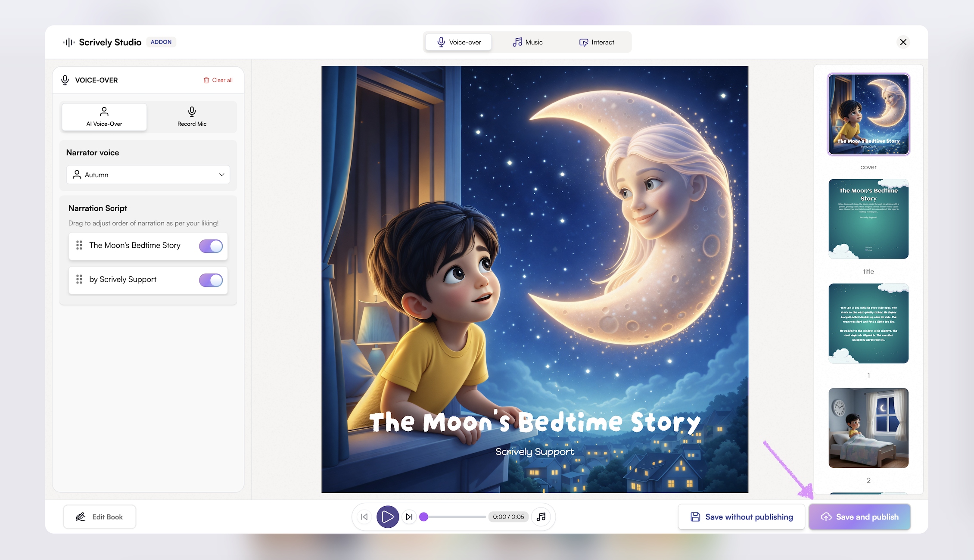Viewport: 974px width, 560px height.
Task: Click Save and publish
Action: (x=859, y=517)
